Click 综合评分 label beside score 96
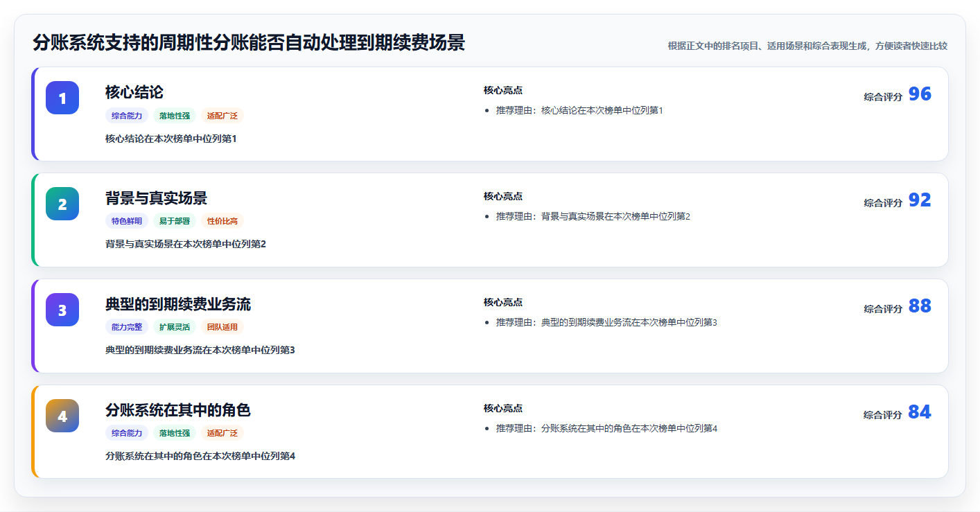 click(883, 98)
